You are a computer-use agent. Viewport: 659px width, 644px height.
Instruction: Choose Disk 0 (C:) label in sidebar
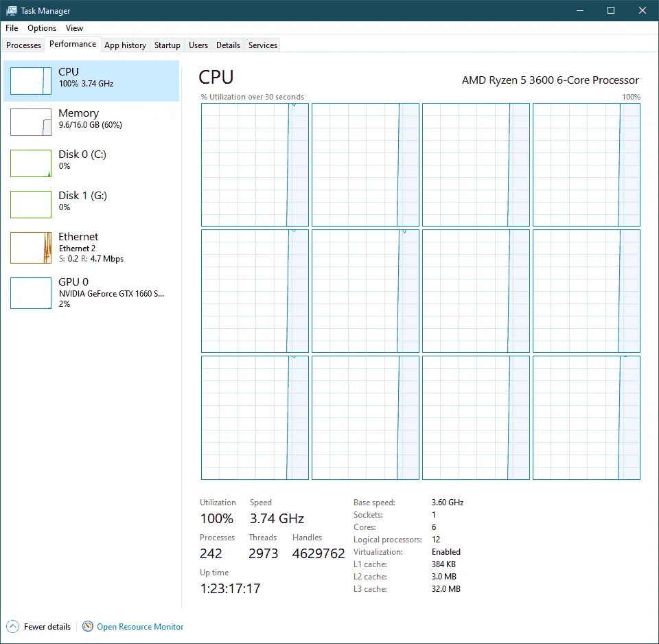point(82,154)
